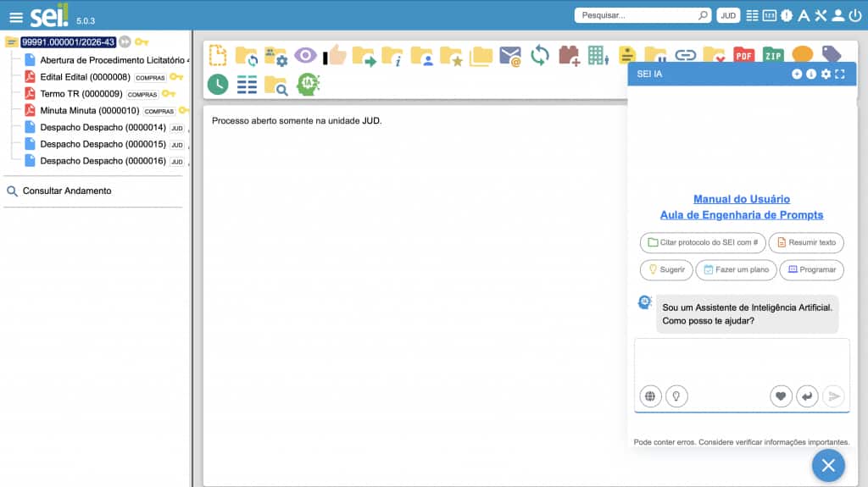This screenshot has width=868, height=487.
Task: Open the Manual do Usuário link
Action: tap(741, 199)
